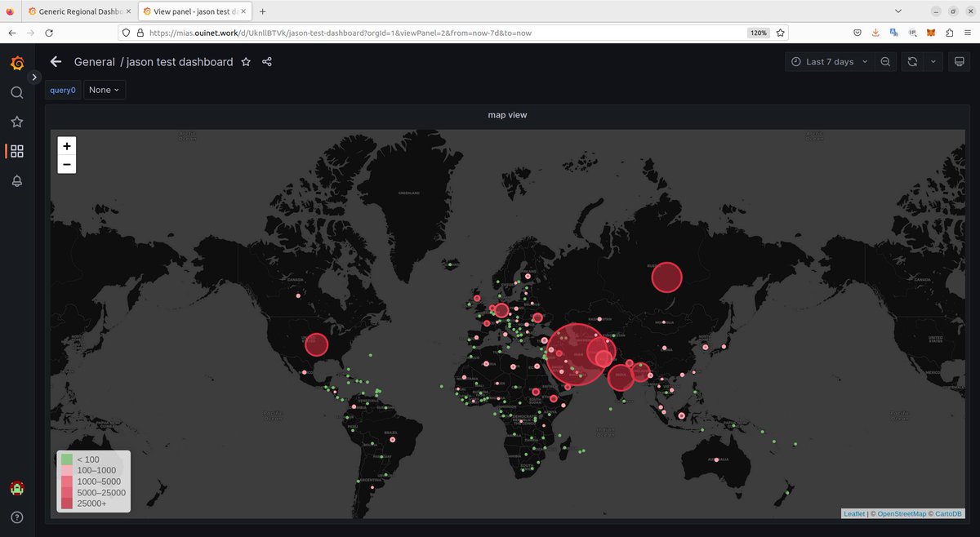Open the orange download extension icon
The width and height of the screenshot is (980, 537).
875,33
